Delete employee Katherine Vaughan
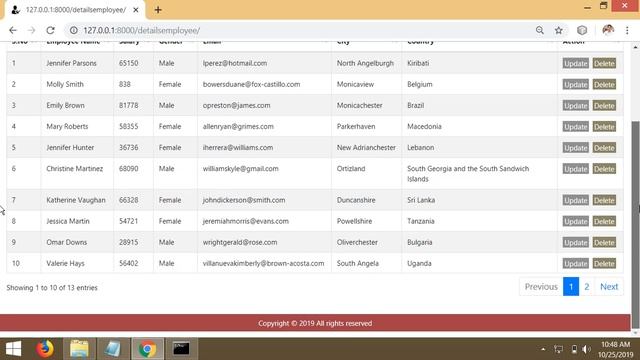Image resolution: width=640 pixels, height=360 pixels. coord(604,200)
